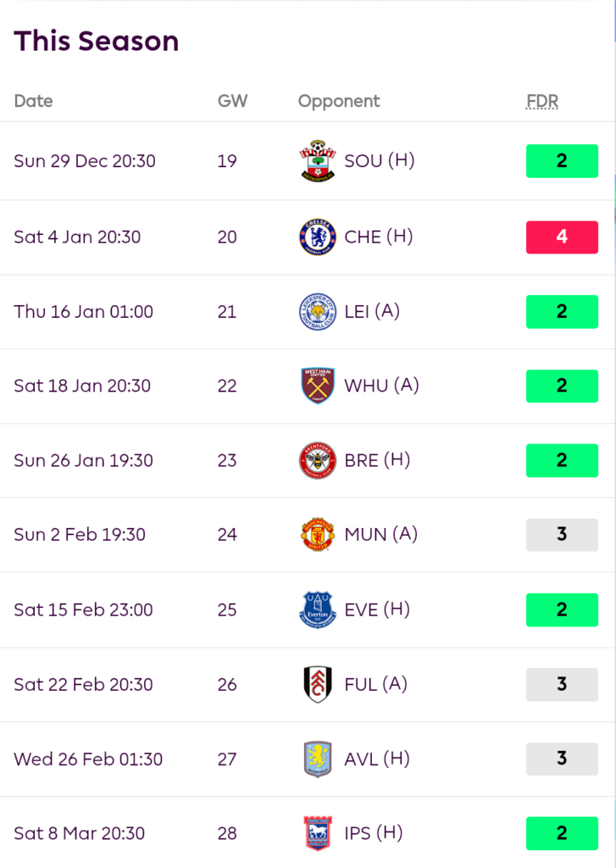This screenshot has height=868, width=616.
Task: Click the Chelsea club badge
Action: pyautogui.click(x=317, y=236)
